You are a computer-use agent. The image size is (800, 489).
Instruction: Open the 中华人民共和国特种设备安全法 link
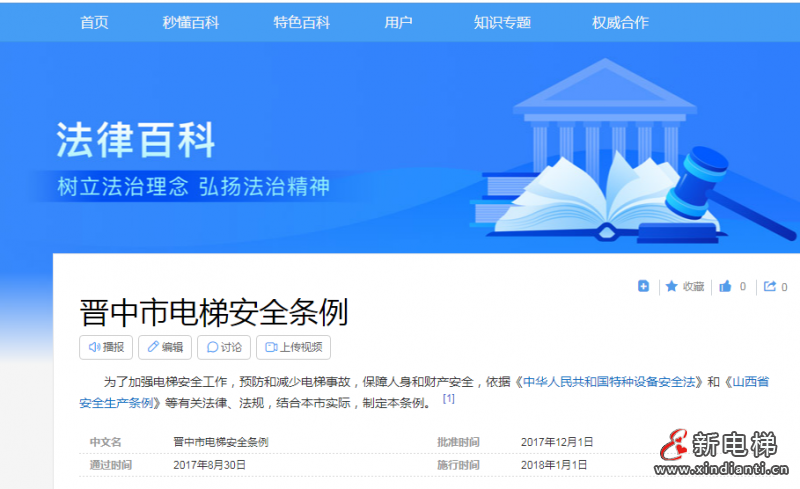[x=609, y=382]
